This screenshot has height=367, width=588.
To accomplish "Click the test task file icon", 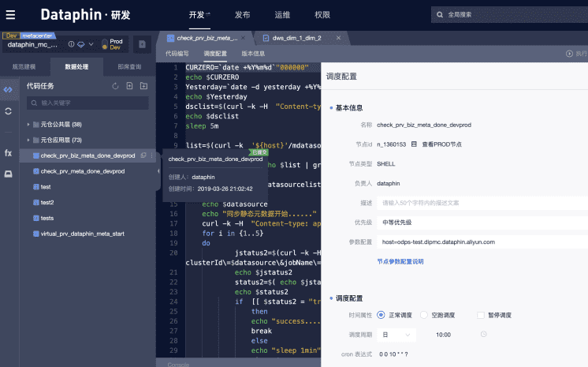I will coord(36,187).
